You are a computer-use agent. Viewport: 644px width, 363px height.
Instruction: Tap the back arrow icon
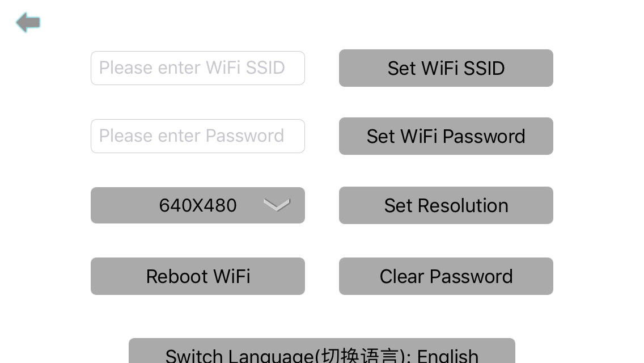(28, 23)
